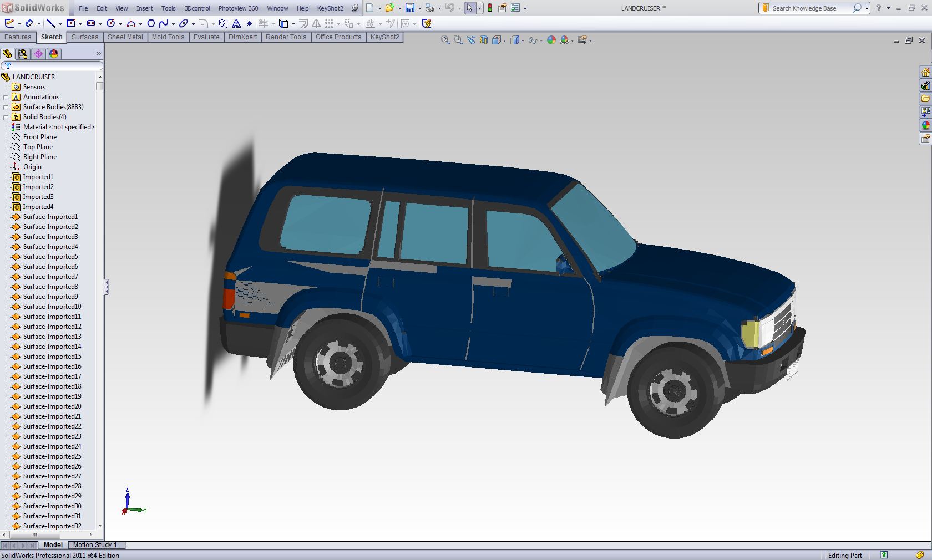The image size is (932, 560).
Task: Open the Rapid Sketch tool
Action: tap(427, 23)
